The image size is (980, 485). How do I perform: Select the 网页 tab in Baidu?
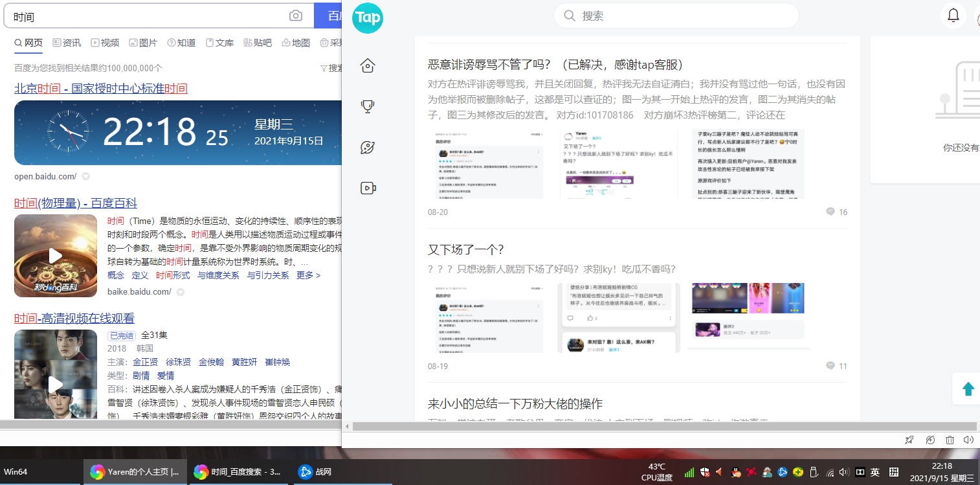point(28,43)
